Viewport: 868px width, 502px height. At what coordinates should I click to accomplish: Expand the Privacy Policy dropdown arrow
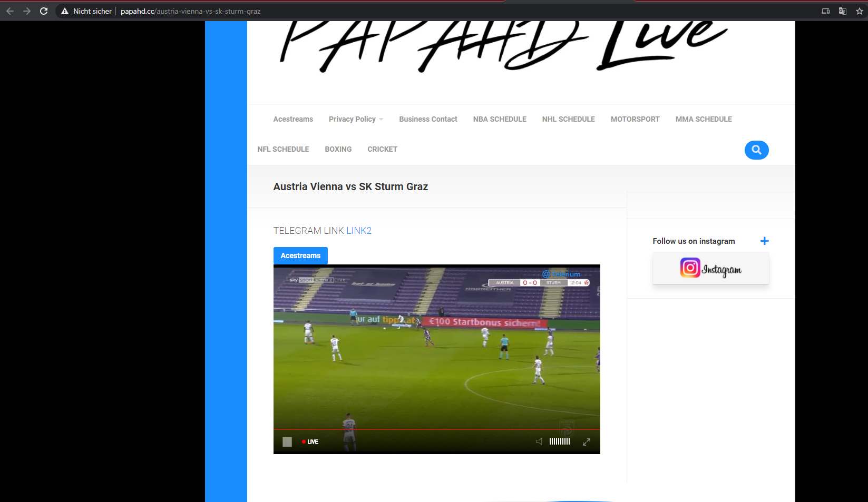(381, 120)
